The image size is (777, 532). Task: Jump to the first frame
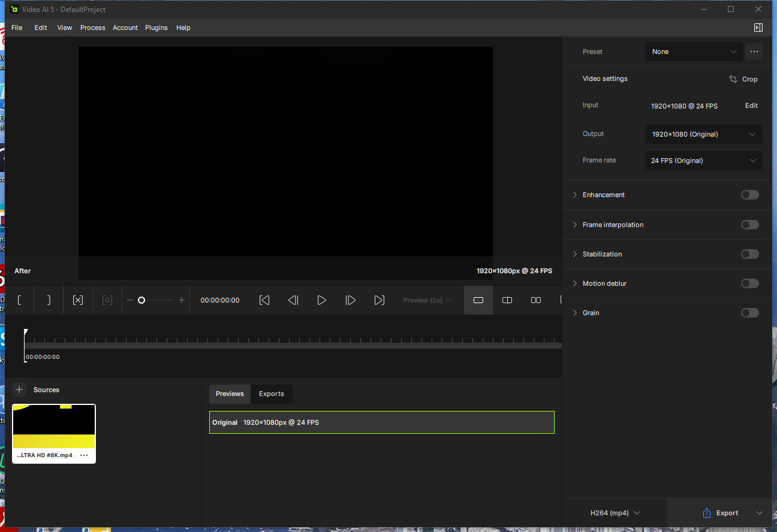tap(264, 300)
